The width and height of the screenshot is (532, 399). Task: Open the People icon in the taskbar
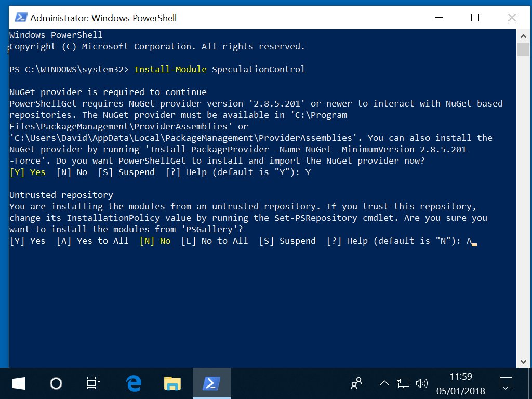pyautogui.click(x=356, y=383)
